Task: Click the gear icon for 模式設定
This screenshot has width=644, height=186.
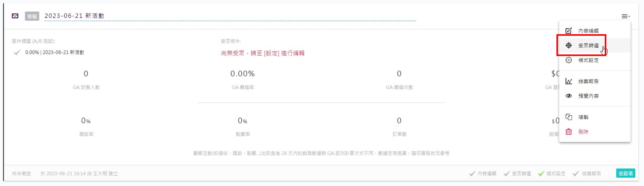Action: pyautogui.click(x=569, y=60)
